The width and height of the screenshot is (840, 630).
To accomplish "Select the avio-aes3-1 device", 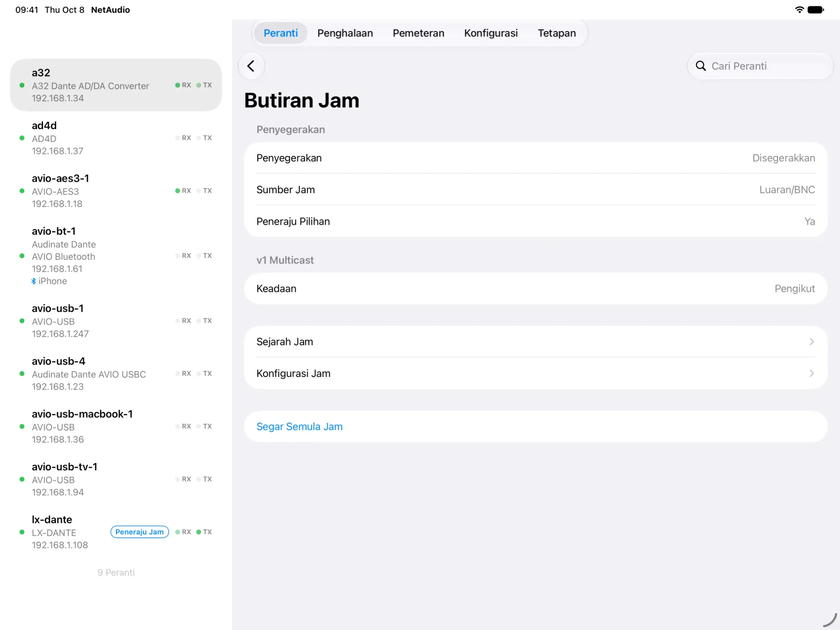I will [116, 191].
